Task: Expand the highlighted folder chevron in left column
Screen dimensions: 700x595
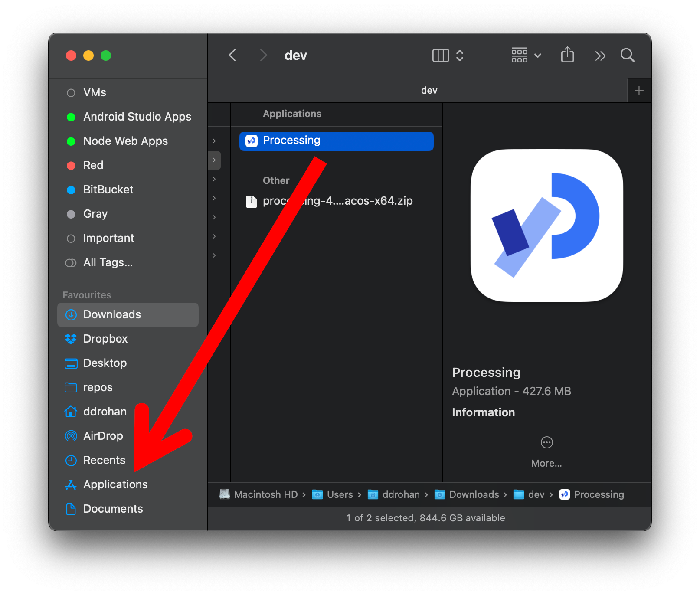Action: (x=214, y=160)
